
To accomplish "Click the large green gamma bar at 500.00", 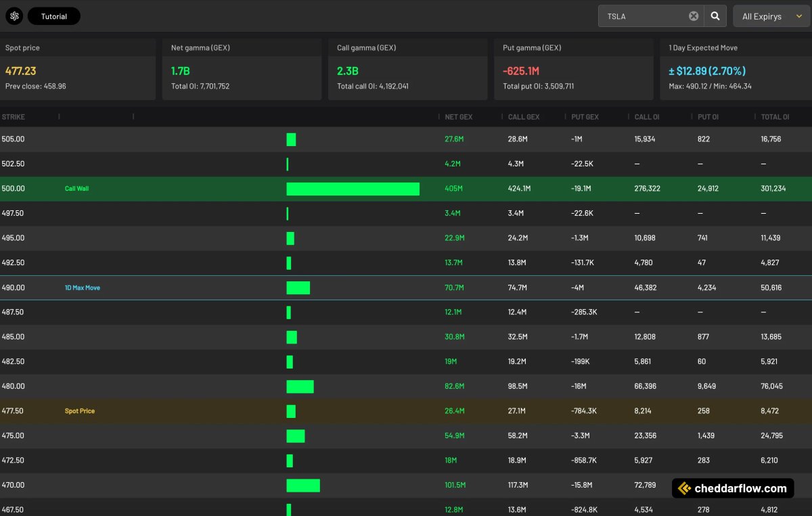I will (353, 188).
